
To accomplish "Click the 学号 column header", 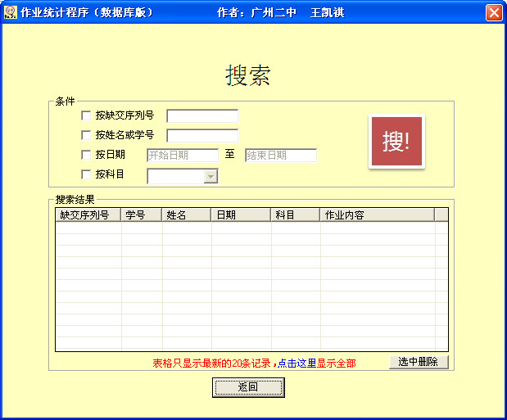I will point(141,215).
